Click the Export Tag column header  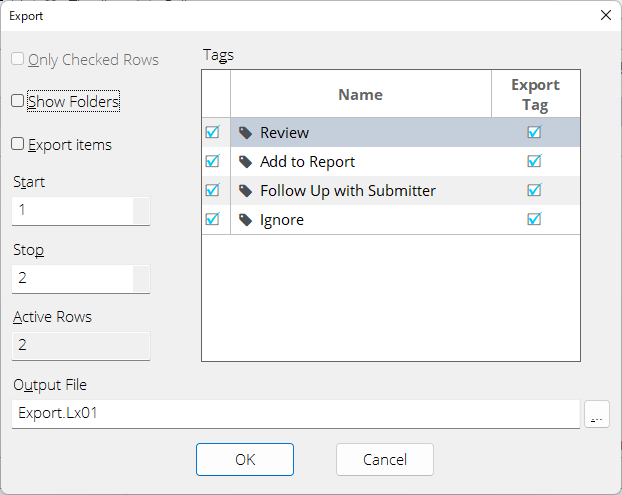click(x=536, y=94)
